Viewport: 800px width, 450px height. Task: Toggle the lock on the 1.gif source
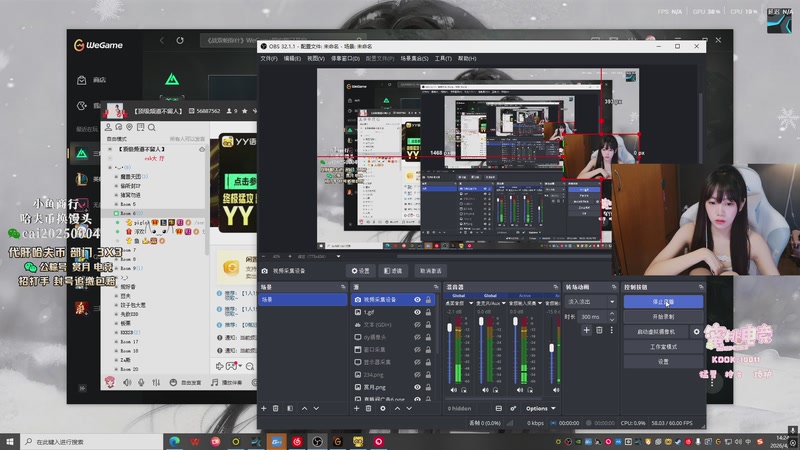(428, 312)
